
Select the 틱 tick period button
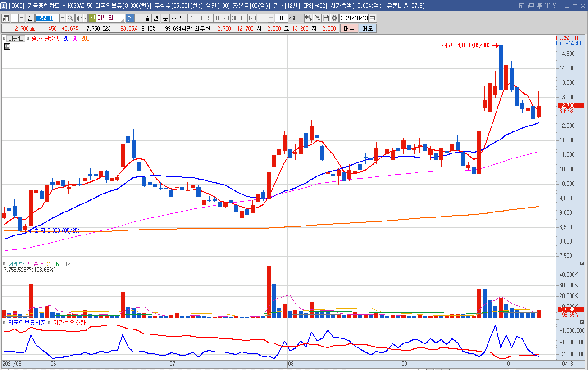(x=182, y=18)
